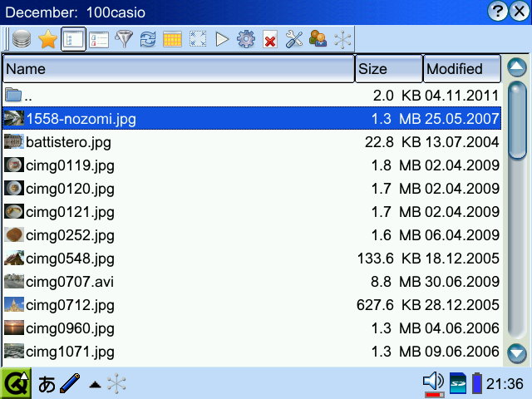Sort files by the Size column header
532x399 pixels.
(x=388, y=69)
